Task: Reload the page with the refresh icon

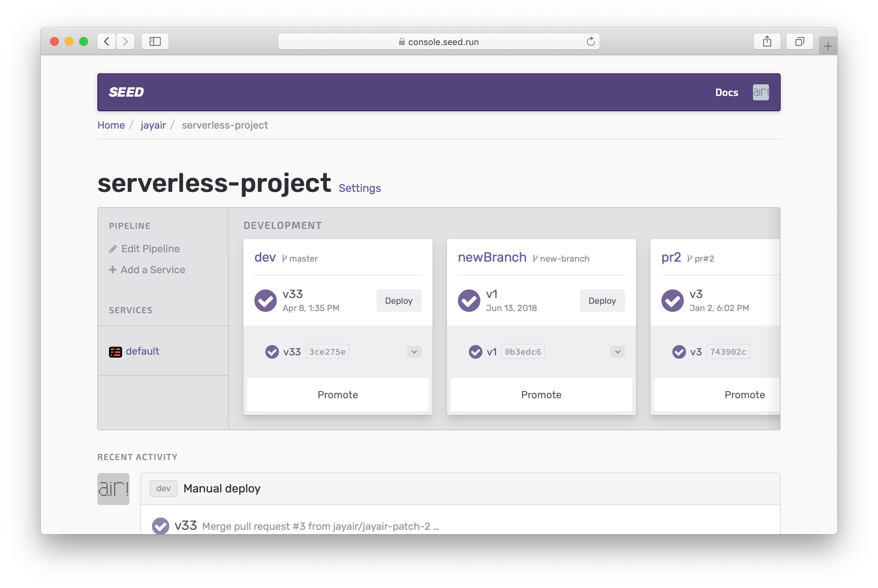Action: 591,42
